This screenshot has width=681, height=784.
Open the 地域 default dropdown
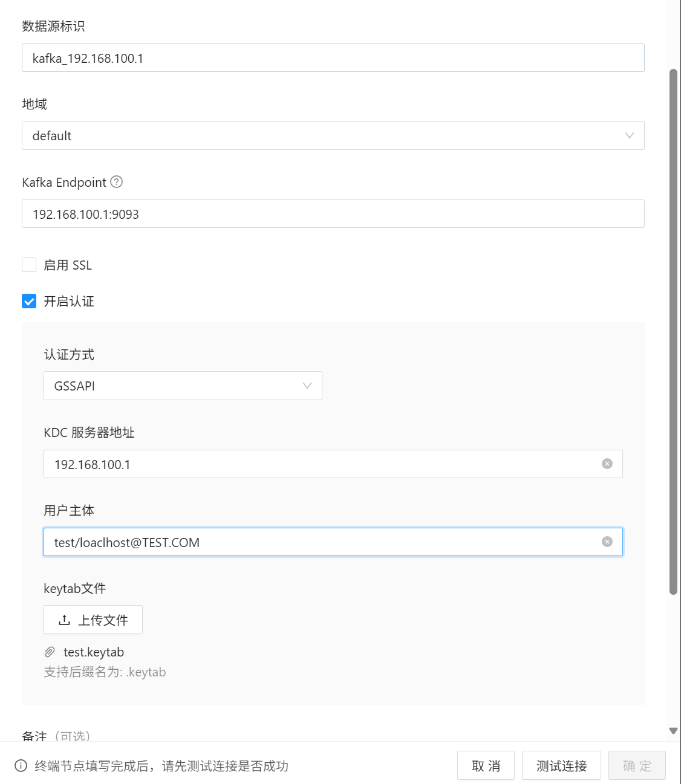pos(333,135)
